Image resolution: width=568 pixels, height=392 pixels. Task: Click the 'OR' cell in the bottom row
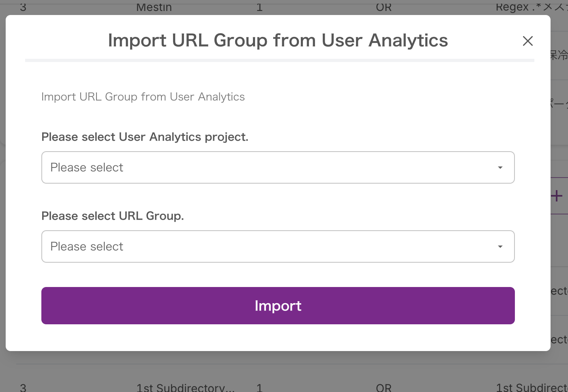pyautogui.click(x=384, y=388)
